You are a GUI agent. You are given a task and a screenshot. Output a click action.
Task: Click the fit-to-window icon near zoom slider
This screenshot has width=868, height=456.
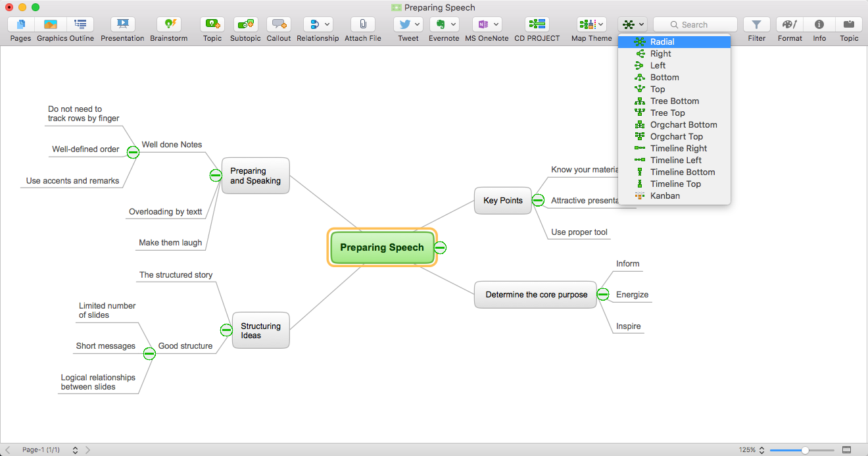(847, 450)
